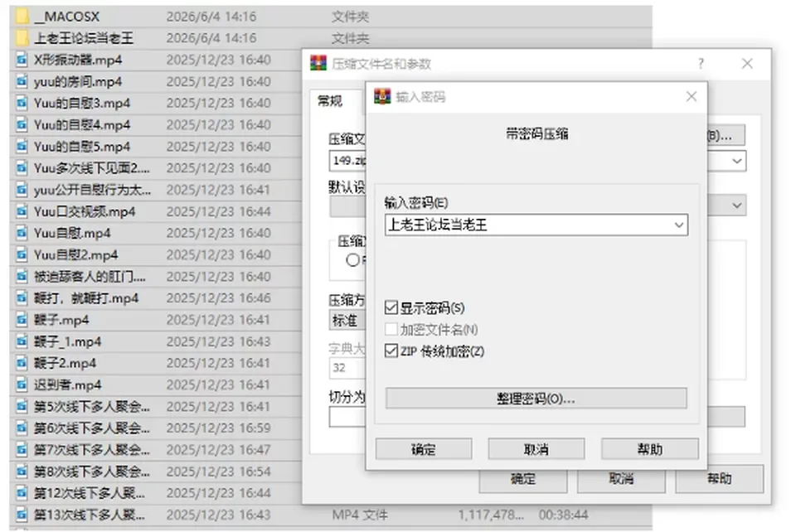Select the _MACOSX folder name text
The width and height of the screenshot is (796, 532).
pos(67,17)
